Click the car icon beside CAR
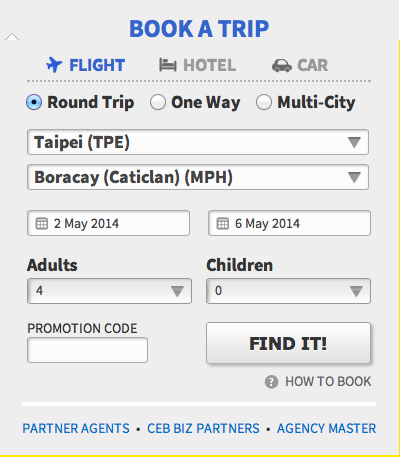 pyautogui.click(x=282, y=66)
